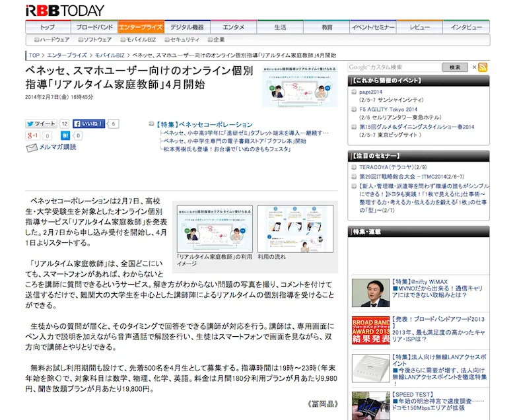Click the 特集・連載 section header
The image size is (515, 420).
click(x=419, y=232)
